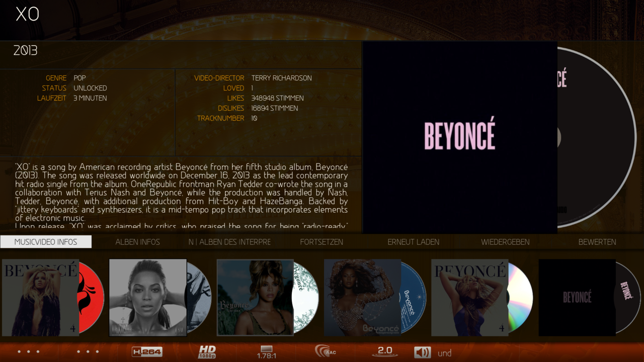Click the HD 1080p resolution icon

click(207, 352)
